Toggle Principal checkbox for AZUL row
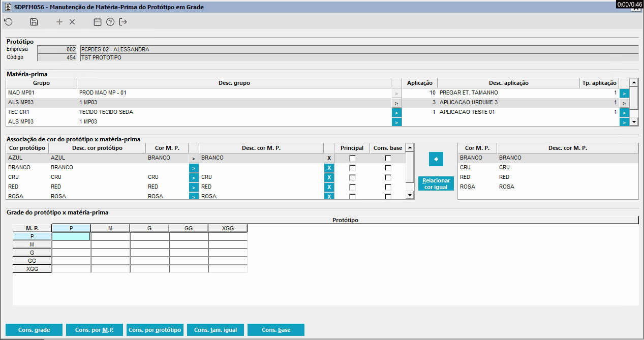 click(x=352, y=159)
